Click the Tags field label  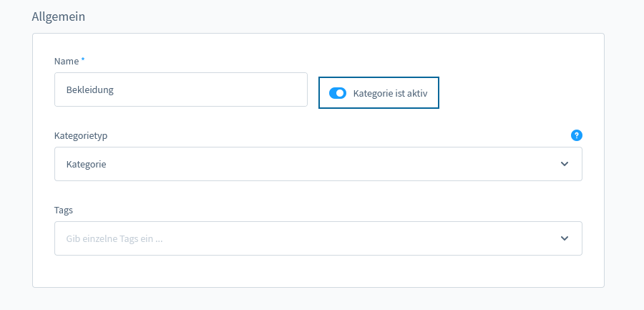pyautogui.click(x=63, y=210)
